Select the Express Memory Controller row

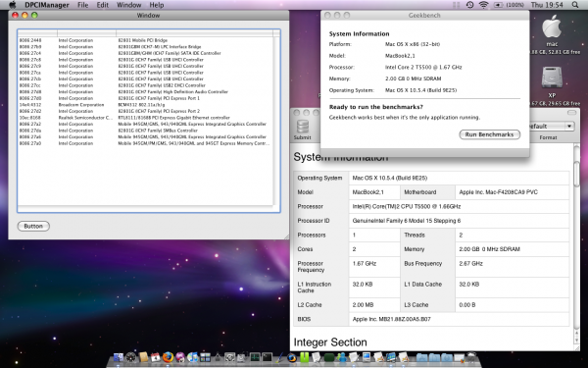click(145, 143)
